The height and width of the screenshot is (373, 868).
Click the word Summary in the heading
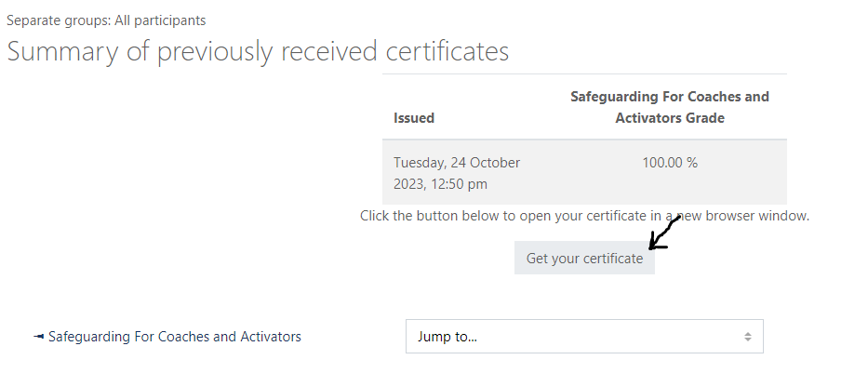(62, 51)
